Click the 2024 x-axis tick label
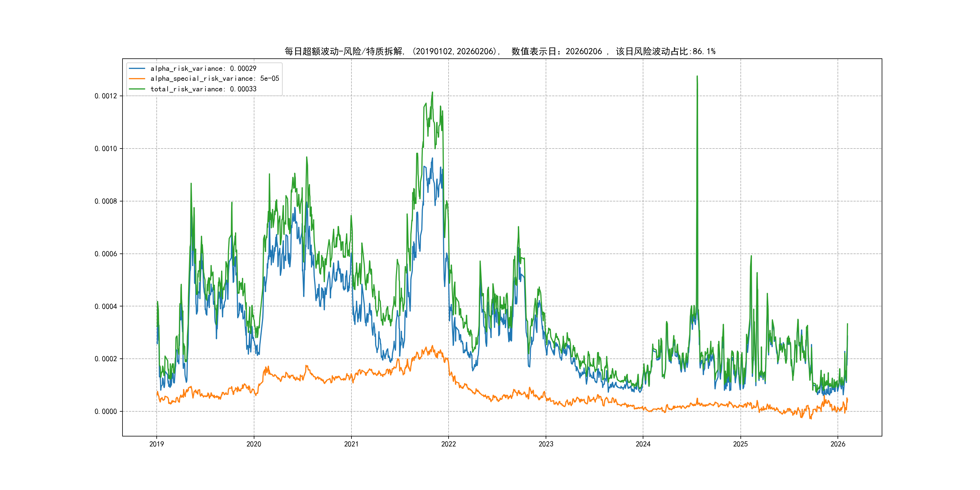Image resolution: width=980 pixels, height=490 pixels. pos(643,444)
